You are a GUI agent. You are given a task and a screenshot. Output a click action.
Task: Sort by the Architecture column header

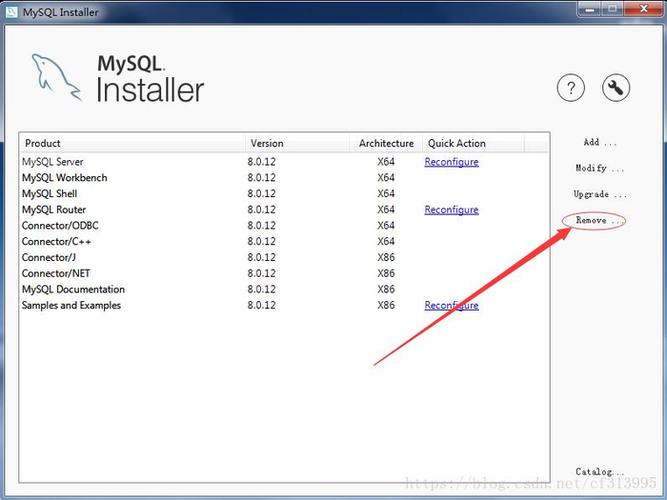[386, 143]
